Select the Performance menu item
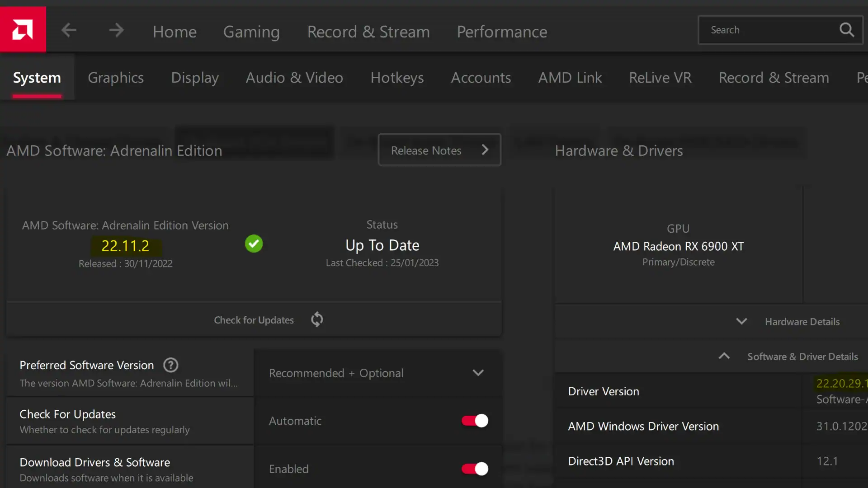Screen dimensions: 868x488 coord(502,32)
